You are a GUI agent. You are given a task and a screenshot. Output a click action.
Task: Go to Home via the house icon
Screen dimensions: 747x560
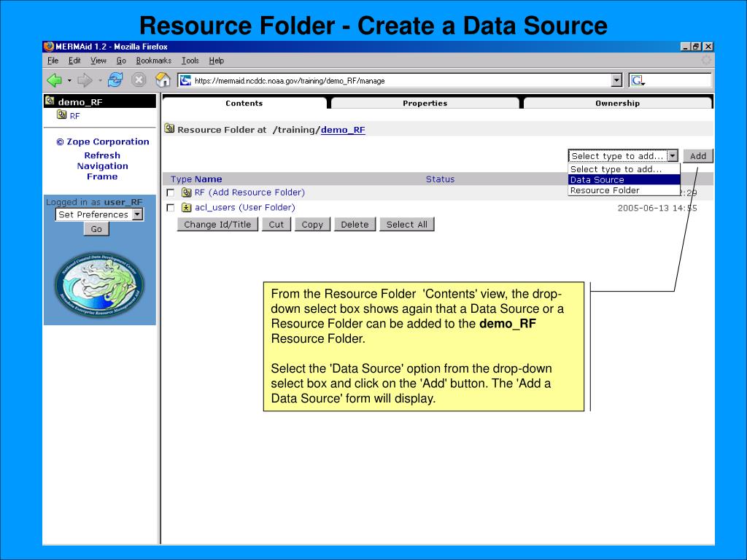(163, 80)
